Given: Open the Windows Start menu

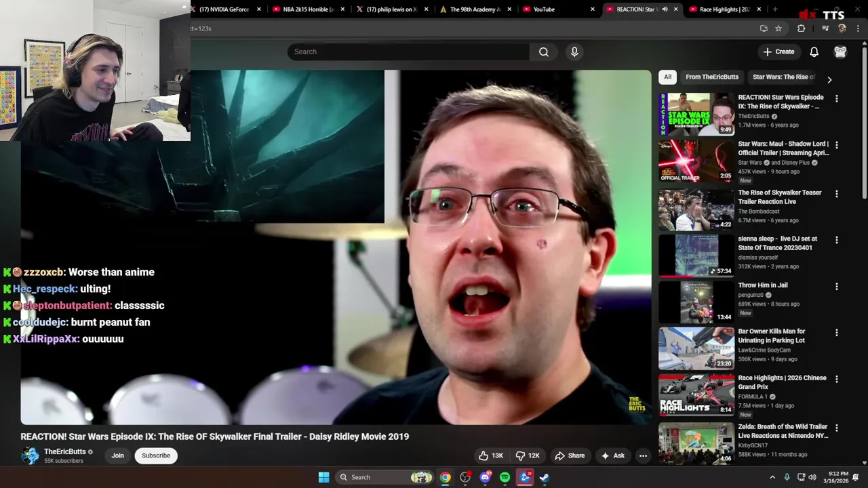Looking at the screenshot, I should [323, 477].
